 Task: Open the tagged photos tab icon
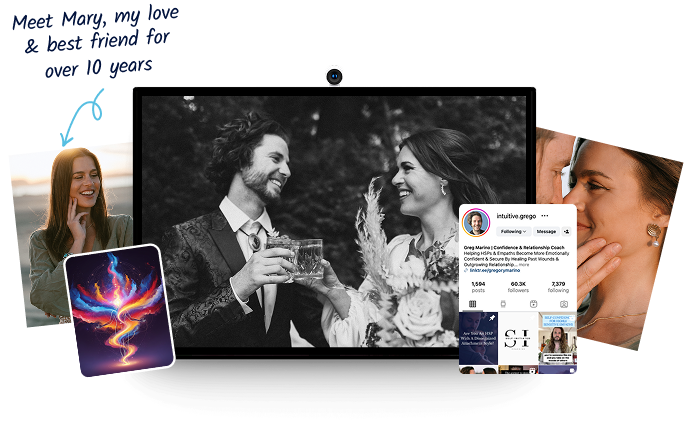tap(564, 303)
